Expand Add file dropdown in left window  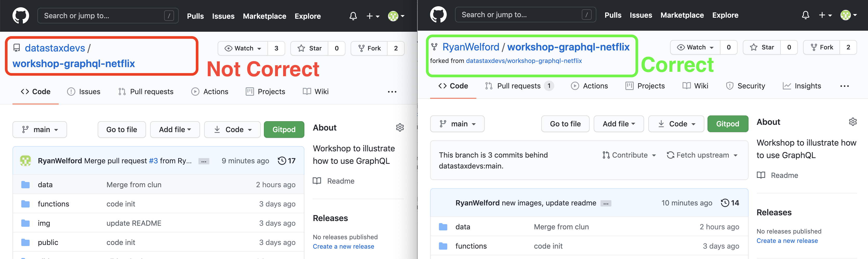[x=175, y=129]
